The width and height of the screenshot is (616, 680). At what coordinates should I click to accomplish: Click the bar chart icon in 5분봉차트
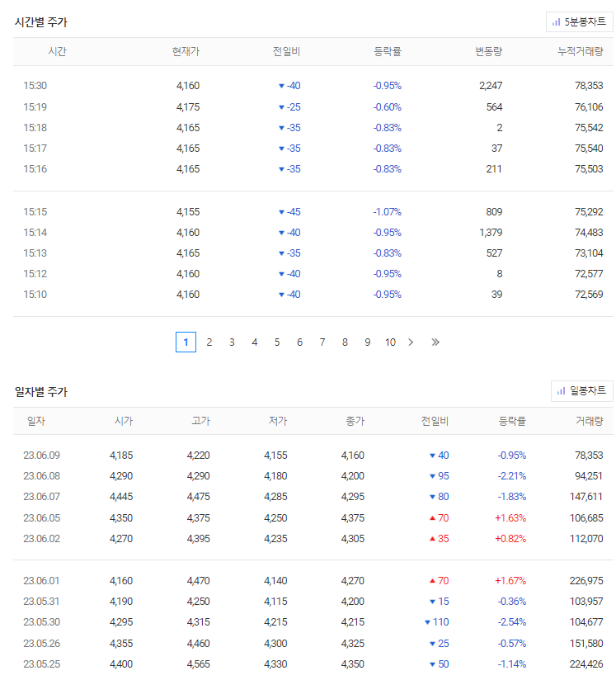tap(556, 22)
